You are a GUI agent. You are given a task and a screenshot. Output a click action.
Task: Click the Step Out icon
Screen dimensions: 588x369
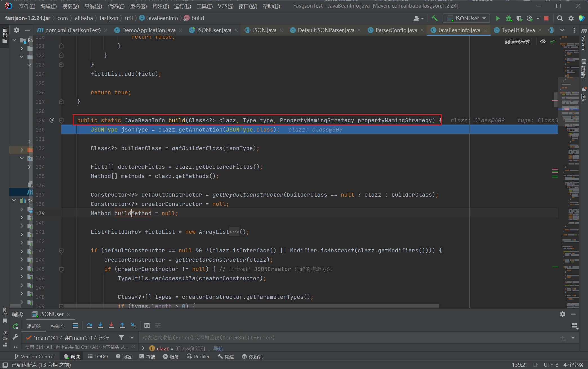click(122, 326)
